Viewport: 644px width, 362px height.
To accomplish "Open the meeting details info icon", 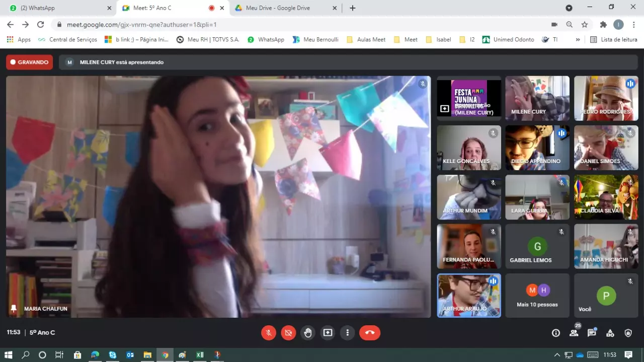I will (x=556, y=333).
